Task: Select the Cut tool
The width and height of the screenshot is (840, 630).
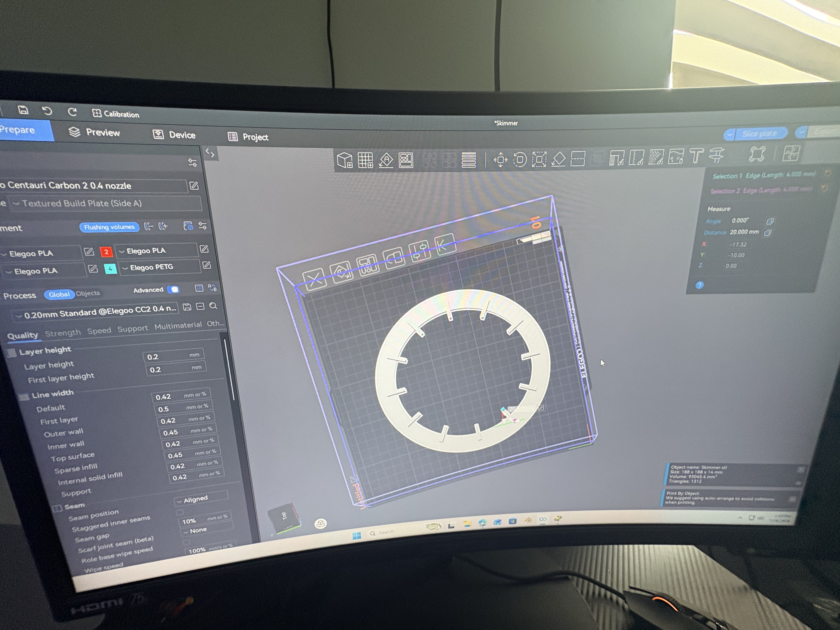Action: (x=577, y=158)
